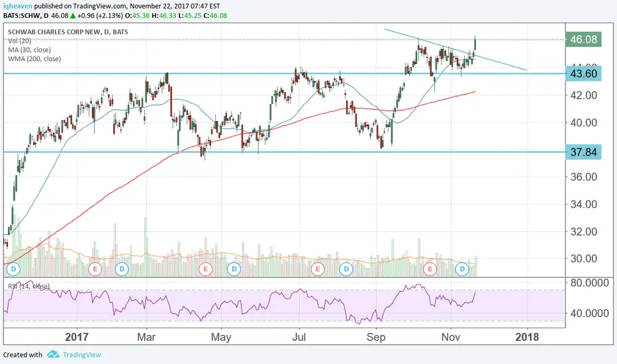Click the O:45.36 open value
617x364 pixels.
point(137,16)
